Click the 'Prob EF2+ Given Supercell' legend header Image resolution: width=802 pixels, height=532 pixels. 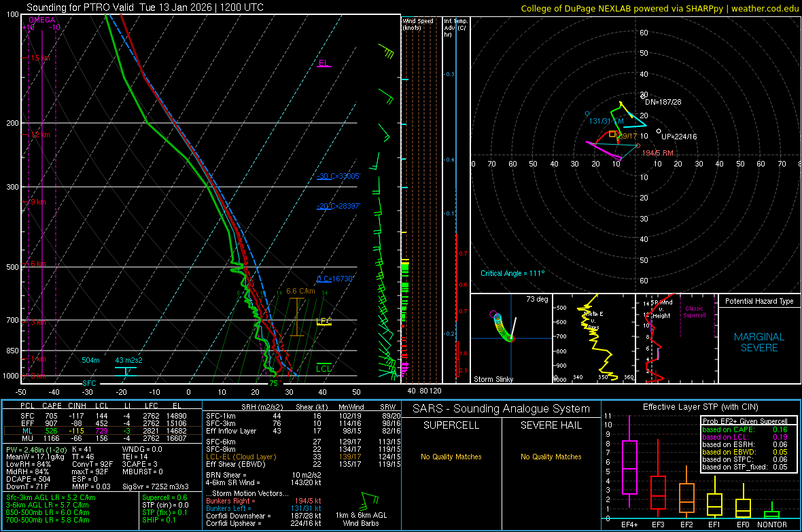(x=745, y=421)
